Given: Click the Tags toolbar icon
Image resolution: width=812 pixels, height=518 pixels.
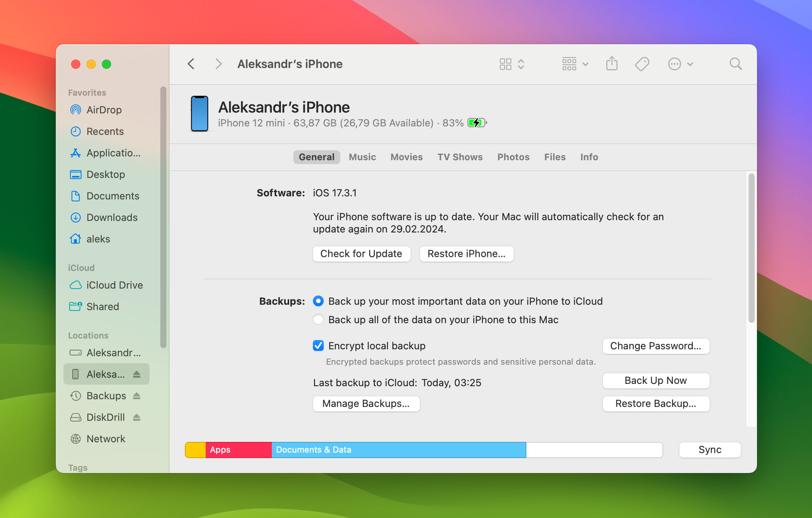Looking at the screenshot, I should tap(642, 64).
